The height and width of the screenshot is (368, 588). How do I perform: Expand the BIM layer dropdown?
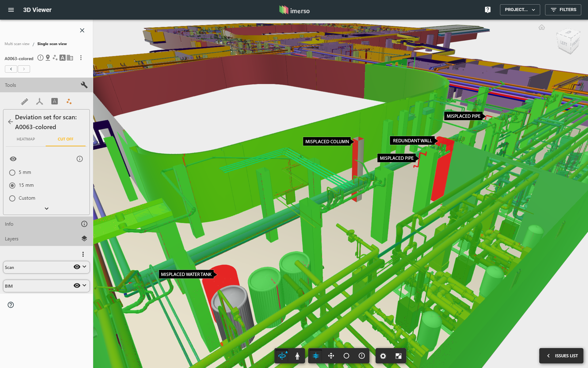coord(84,286)
